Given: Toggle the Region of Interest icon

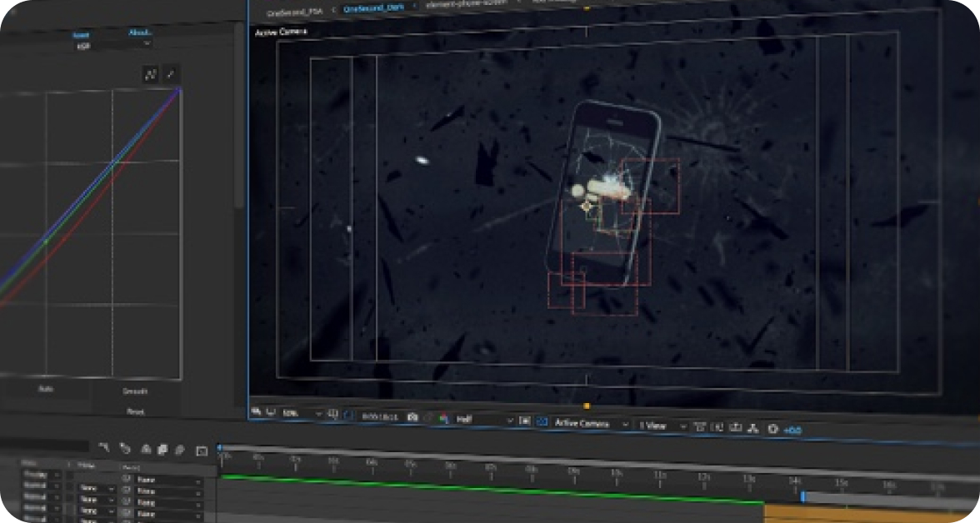Looking at the screenshot, I should point(524,421).
